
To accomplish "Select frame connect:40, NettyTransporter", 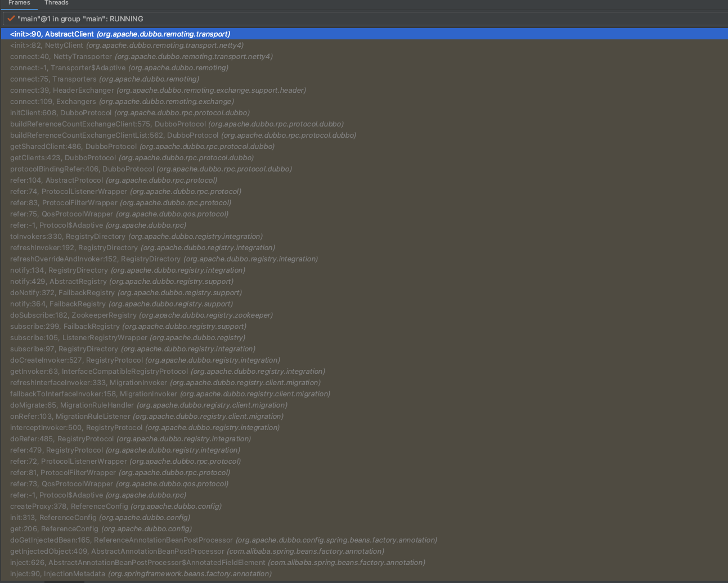I will coord(364,56).
